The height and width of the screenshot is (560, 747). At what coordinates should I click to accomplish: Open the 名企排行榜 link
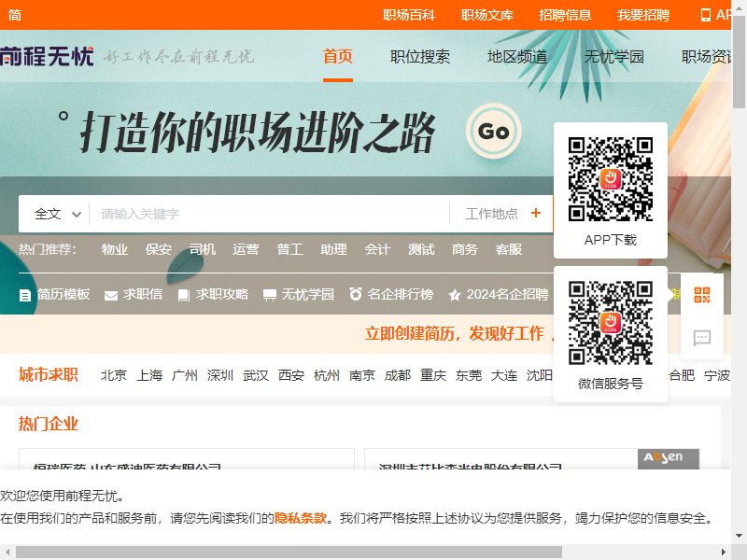point(401,294)
